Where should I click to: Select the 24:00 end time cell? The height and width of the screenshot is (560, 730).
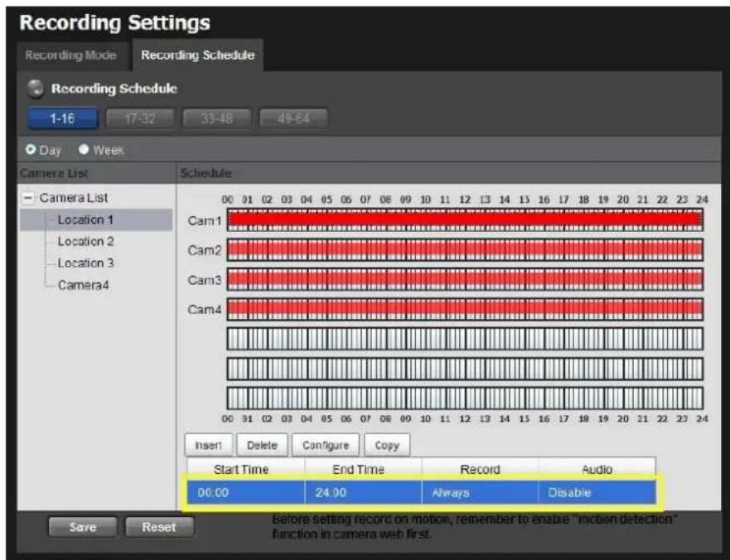tap(363, 493)
